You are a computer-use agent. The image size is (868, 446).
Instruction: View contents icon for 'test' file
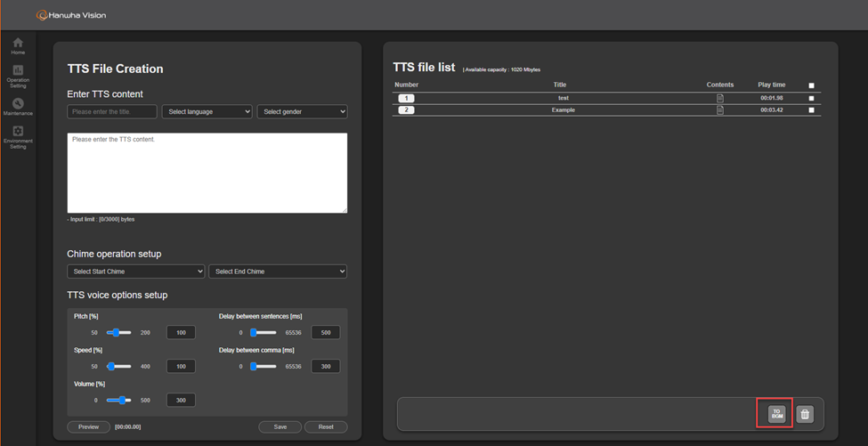(x=720, y=98)
